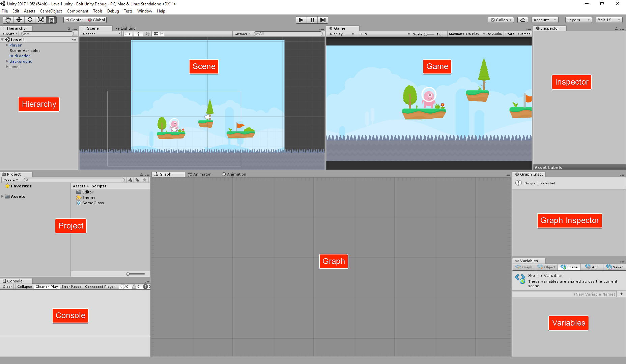Viewport: 626px width, 364px height.
Task: Select the Hand tool in toolbar
Action: 8,20
